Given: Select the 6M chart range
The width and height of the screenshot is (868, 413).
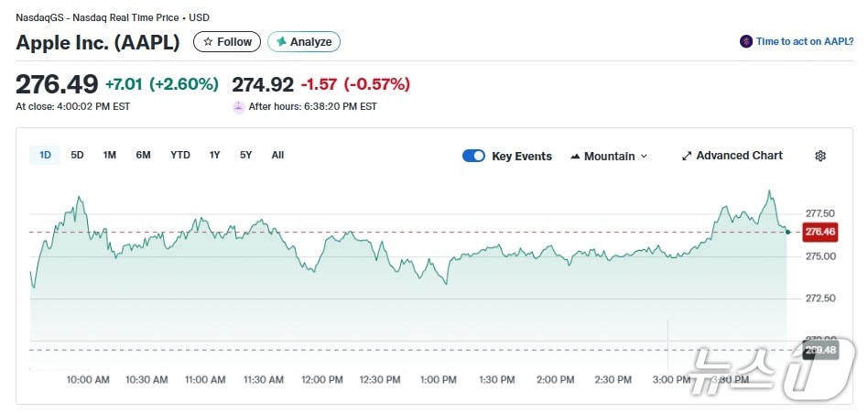Looking at the screenshot, I should coord(143,155).
